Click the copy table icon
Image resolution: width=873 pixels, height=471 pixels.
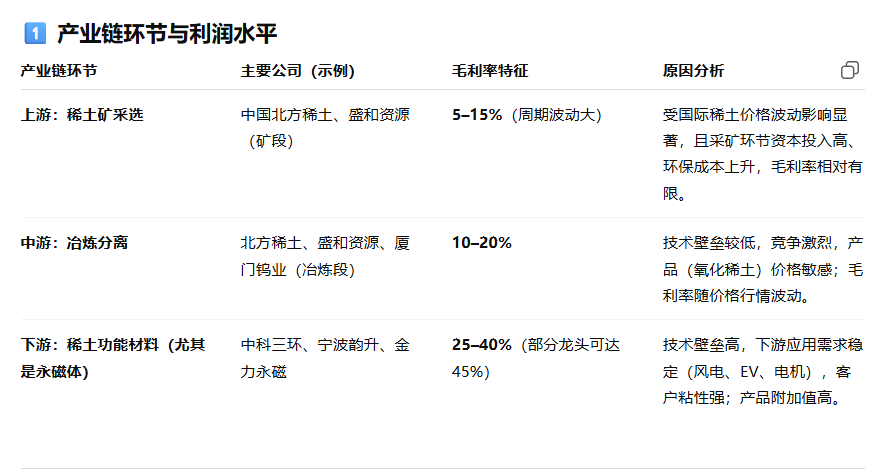pos(850,70)
